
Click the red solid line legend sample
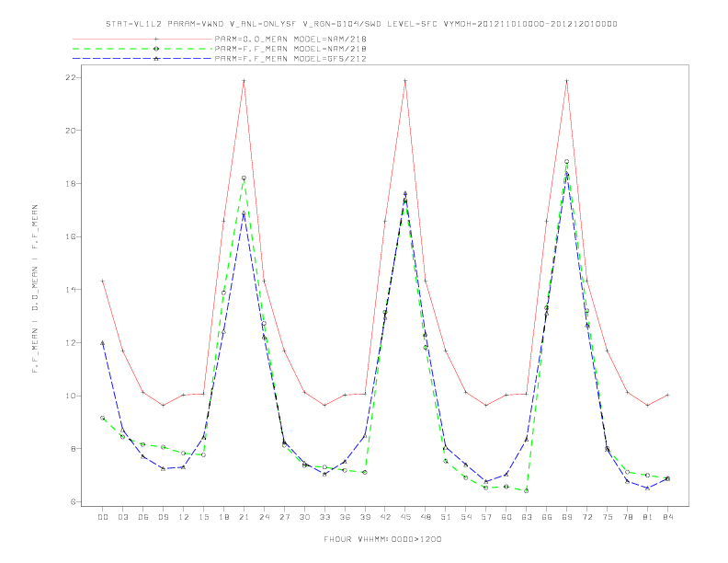click(x=142, y=39)
